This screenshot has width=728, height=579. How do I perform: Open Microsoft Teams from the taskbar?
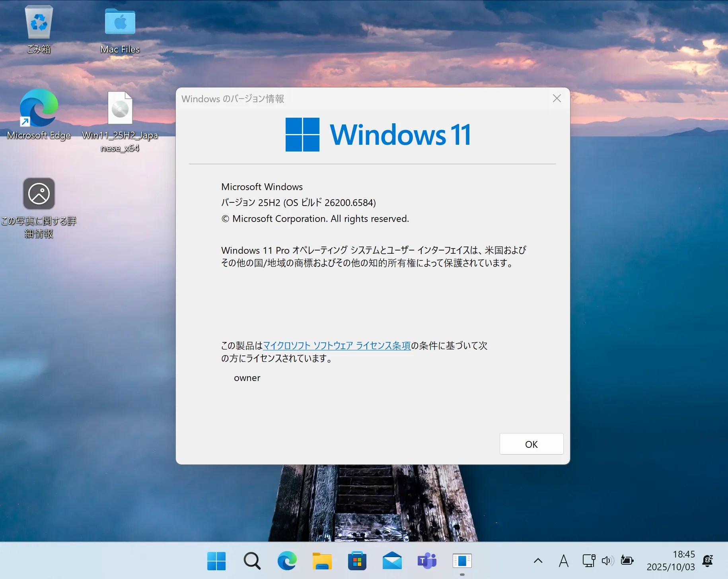click(x=427, y=561)
